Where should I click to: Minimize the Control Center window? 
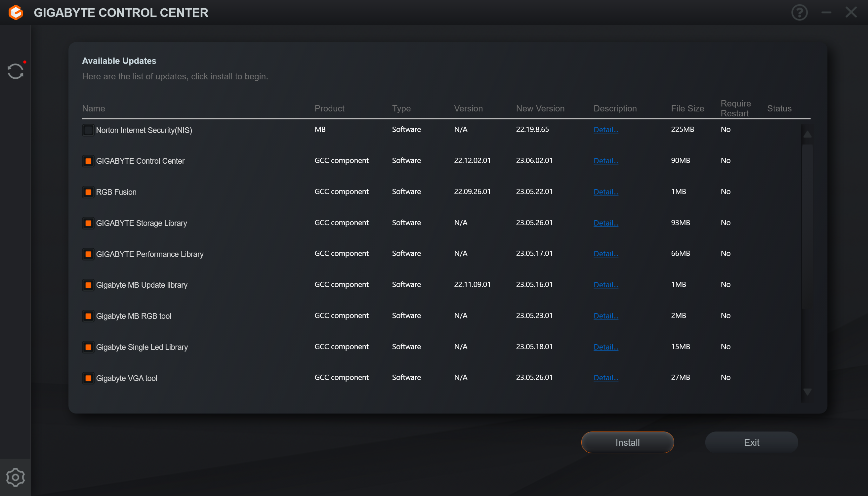coord(826,13)
